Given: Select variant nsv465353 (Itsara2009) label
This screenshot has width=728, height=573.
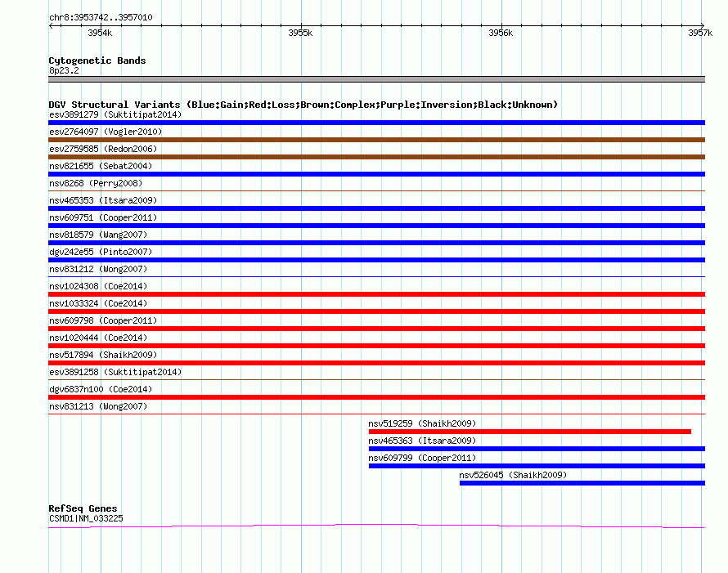Looking at the screenshot, I should click(x=103, y=200).
